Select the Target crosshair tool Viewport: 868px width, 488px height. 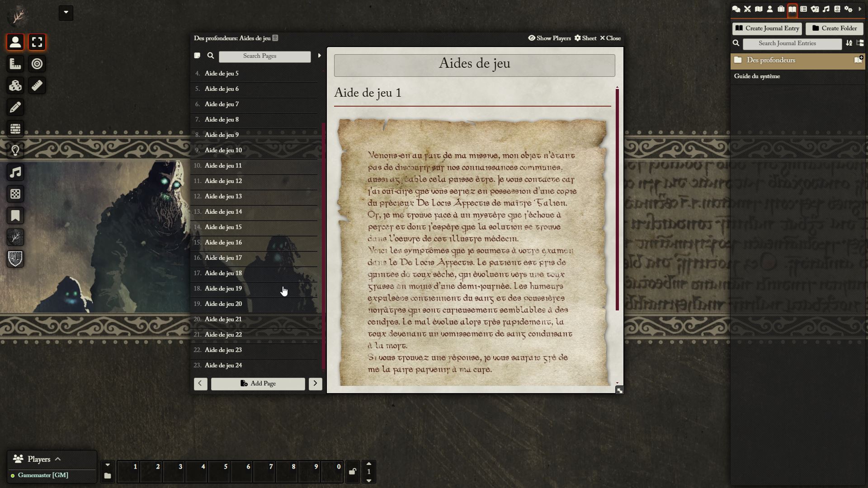[x=37, y=64]
